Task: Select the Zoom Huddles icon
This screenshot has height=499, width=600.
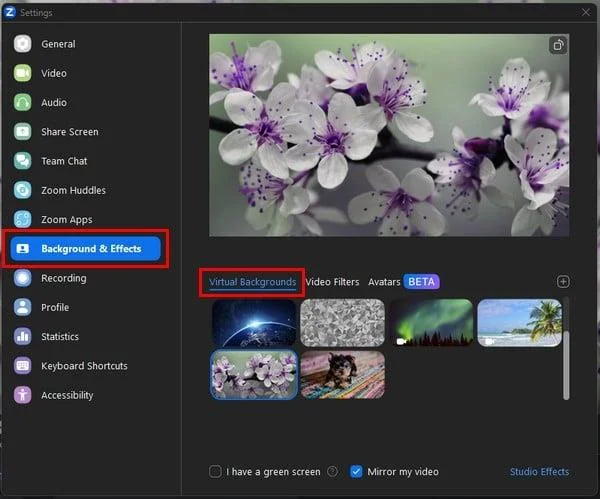Action: coord(23,190)
